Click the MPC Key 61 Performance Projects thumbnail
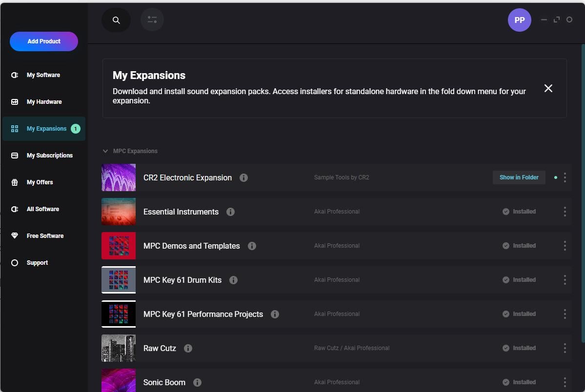 tap(119, 314)
